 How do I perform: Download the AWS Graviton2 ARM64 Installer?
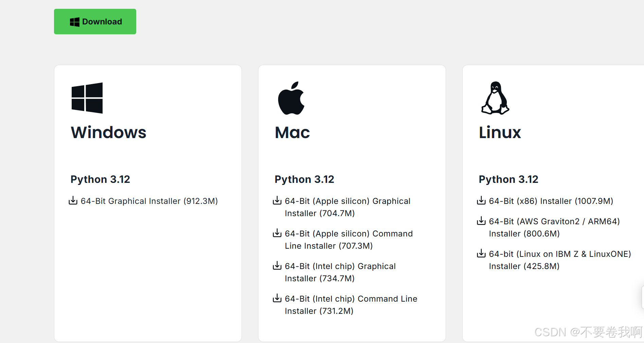point(554,227)
